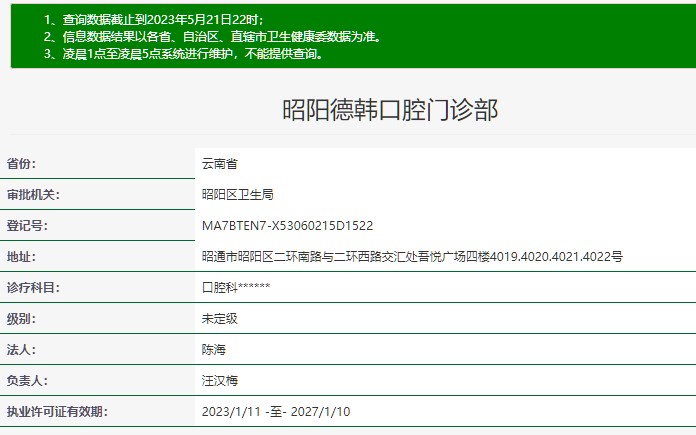Image resolution: width=696 pixels, height=435 pixels.
Task: Click the value 云南省
Action: tap(220, 164)
